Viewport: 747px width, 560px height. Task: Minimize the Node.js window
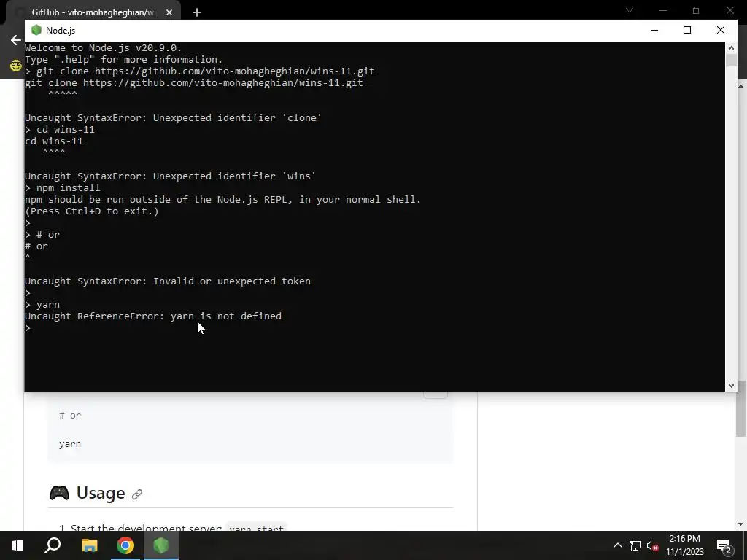(654, 30)
